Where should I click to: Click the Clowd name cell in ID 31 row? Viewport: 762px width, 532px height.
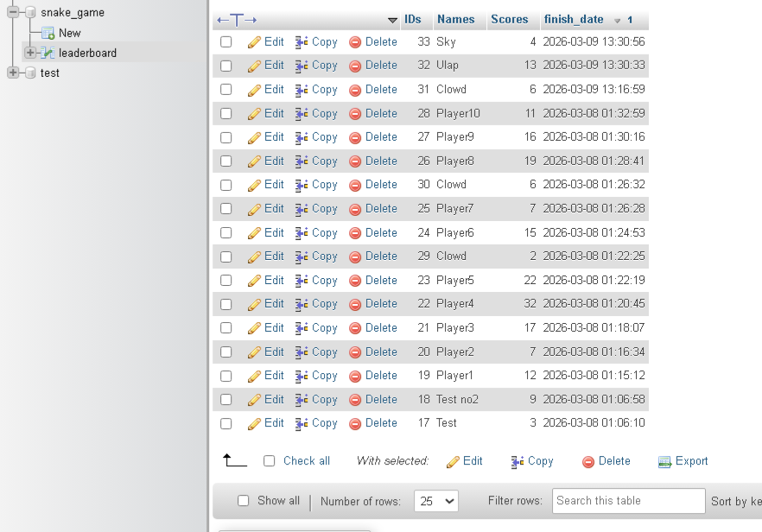pyautogui.click(x=451, y=90)
